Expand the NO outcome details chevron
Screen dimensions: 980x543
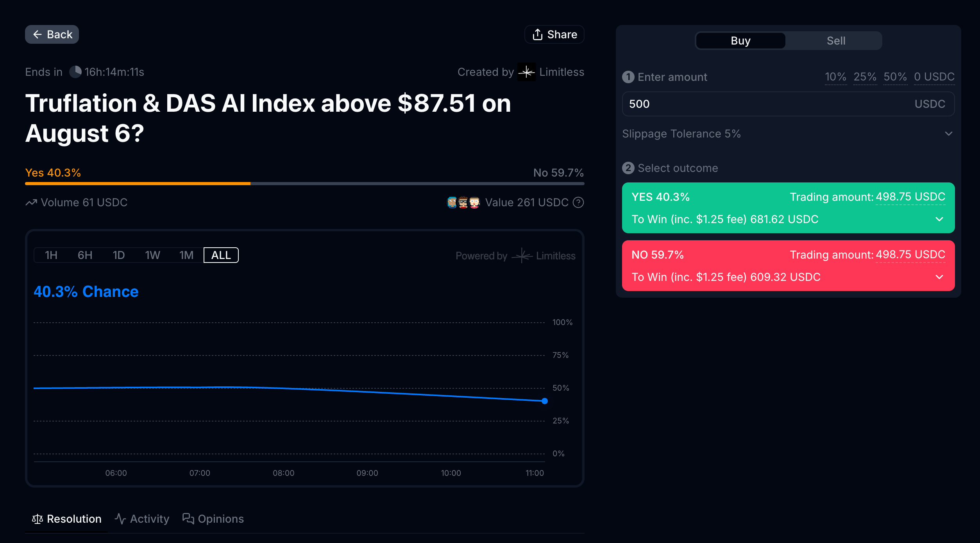[939, 277]
